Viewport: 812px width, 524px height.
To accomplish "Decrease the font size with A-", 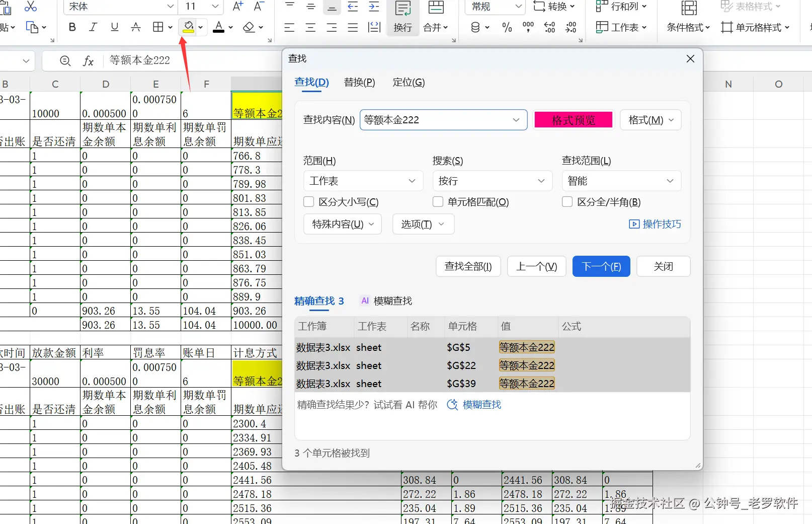I will [x=259, y=6].
